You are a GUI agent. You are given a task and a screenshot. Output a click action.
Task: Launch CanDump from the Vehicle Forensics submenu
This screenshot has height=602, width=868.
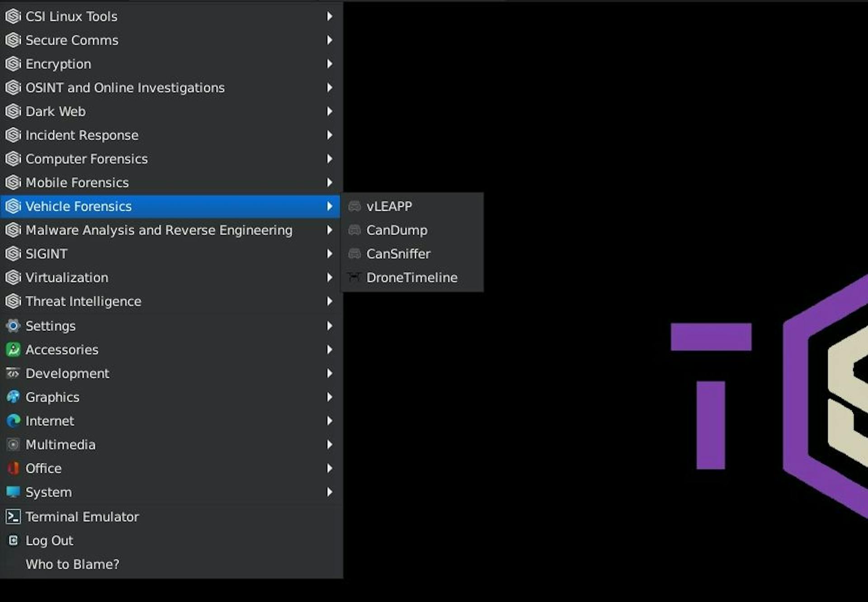[396, 230]
